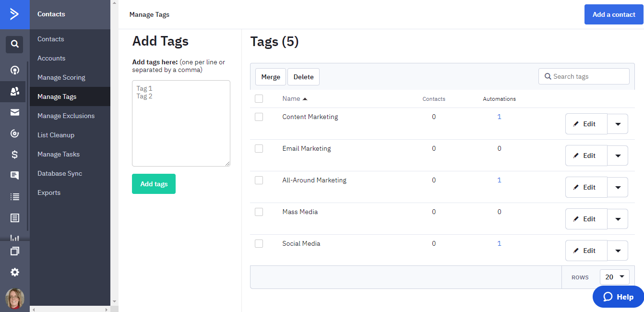Open List Cleanup from the sidebar menu
Viewport: 644px width, 312px height.
[56, 135]
